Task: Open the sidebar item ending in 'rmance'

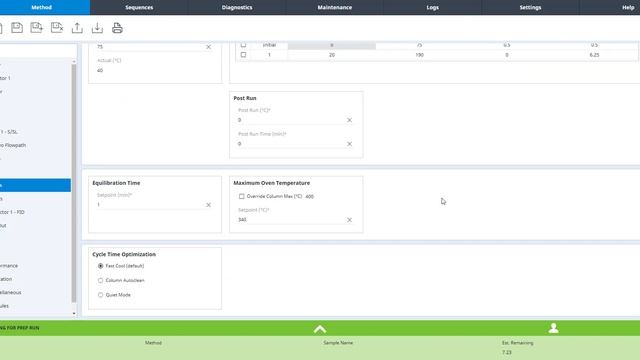Action: (x=9, y=266)
